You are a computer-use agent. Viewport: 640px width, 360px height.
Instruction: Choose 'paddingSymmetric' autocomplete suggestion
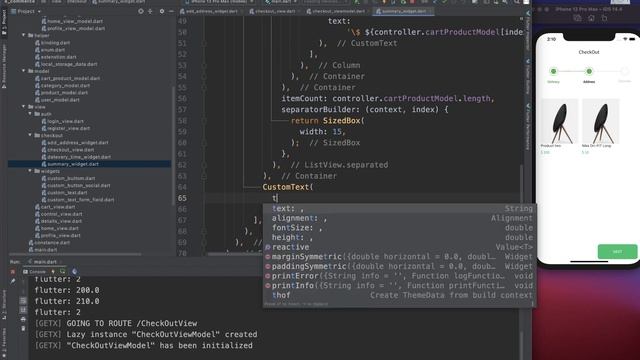pyautogui.click(x=399, y=267)
